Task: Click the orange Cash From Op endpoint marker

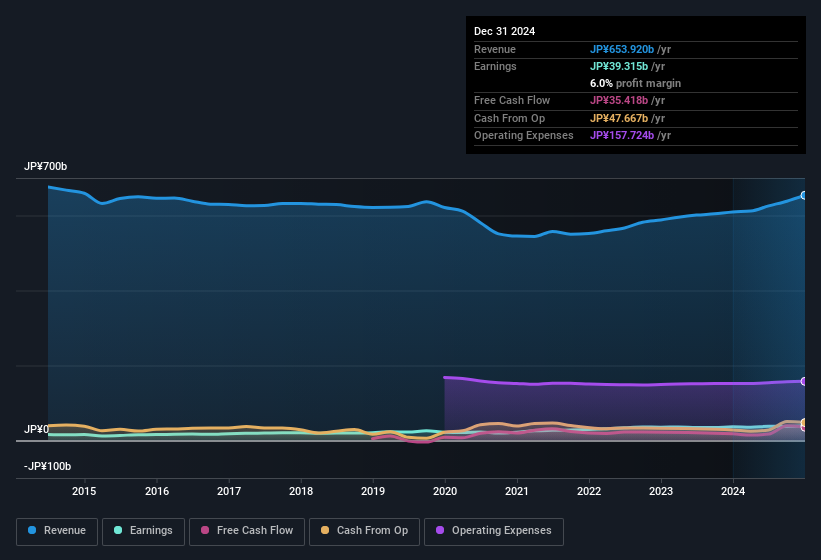Action: click(x=804, y=422)
